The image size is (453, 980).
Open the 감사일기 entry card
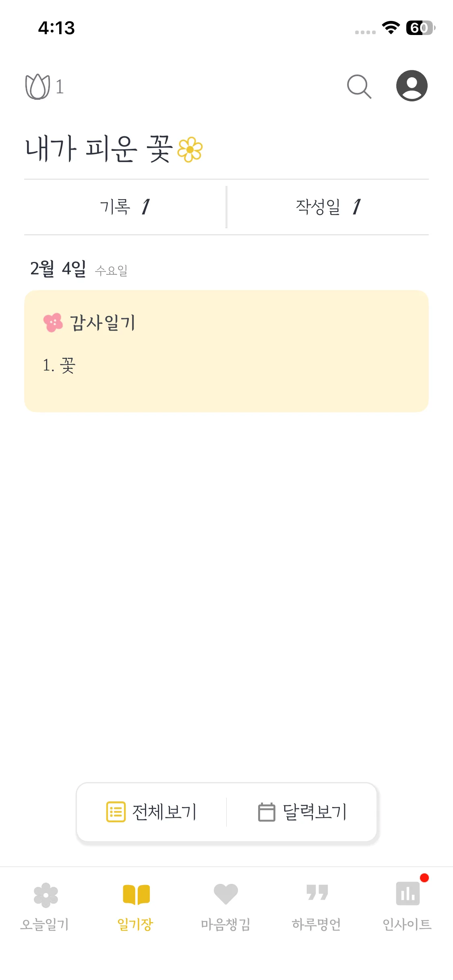coord(226,351)
